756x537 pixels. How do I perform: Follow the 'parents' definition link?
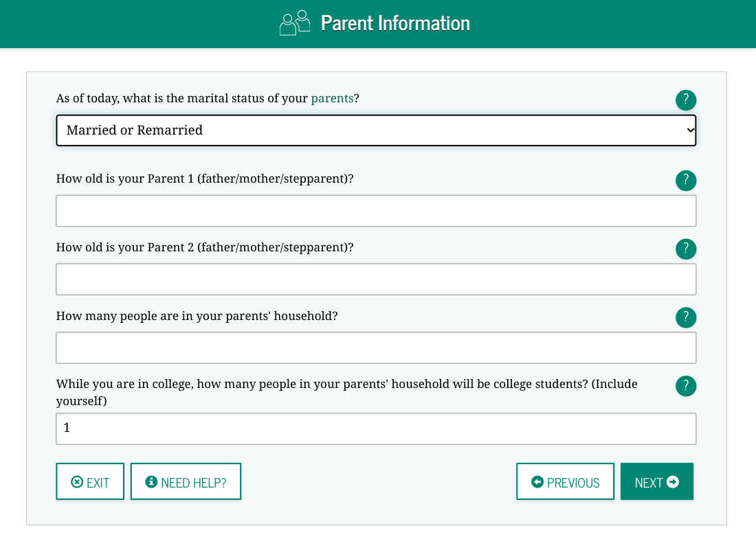(332, 98)
